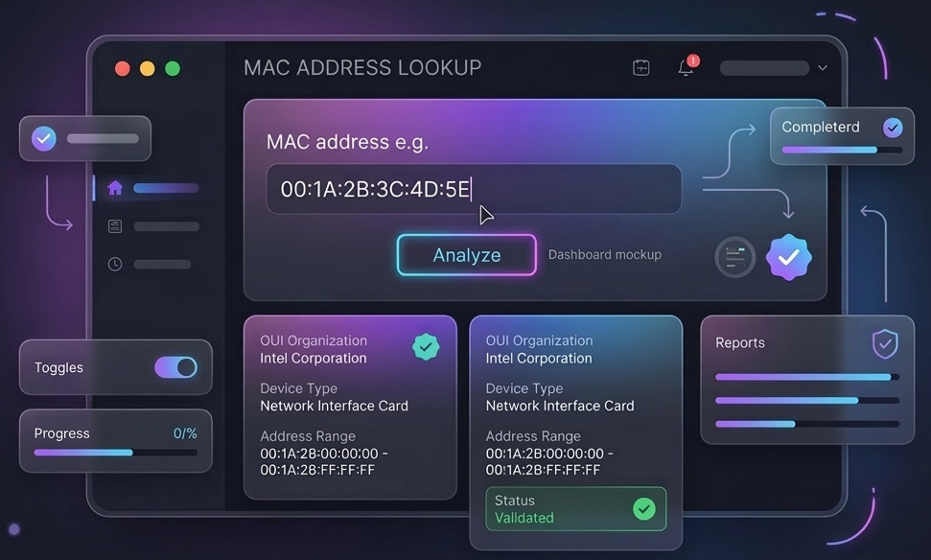This screenshot has width=931, height=560.
Task: Click the round list icon beside verified badge
Action: [x=734, y=258]
